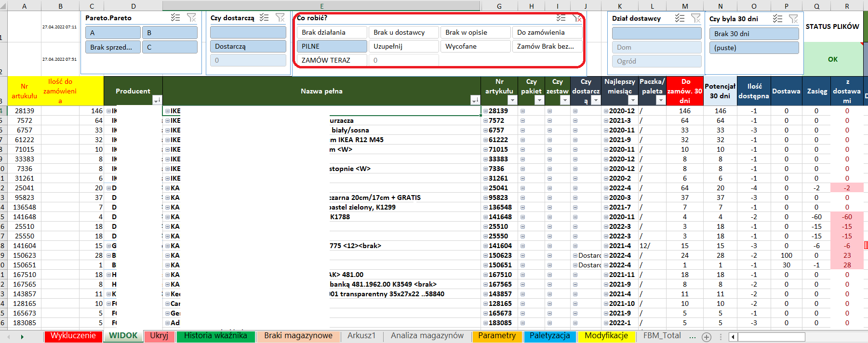
Task: Select the Brak u dostawcy slicer button
Action: pos(403,32)
